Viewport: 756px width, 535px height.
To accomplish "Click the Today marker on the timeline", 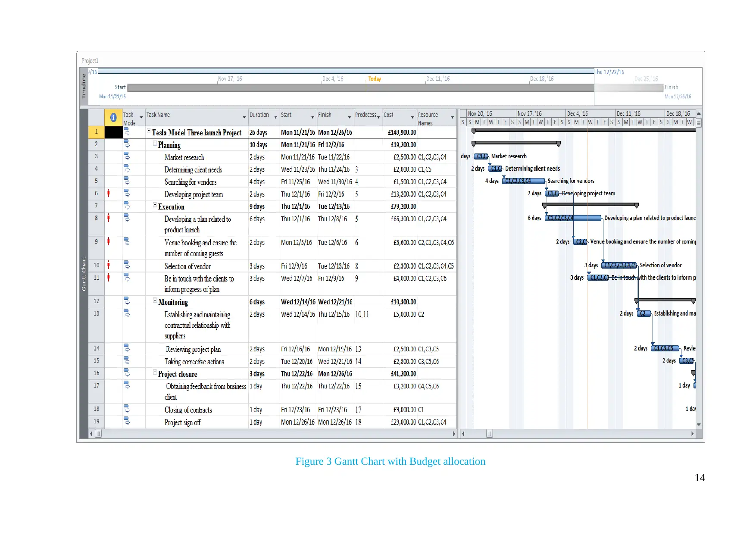I will click(375, 79).
